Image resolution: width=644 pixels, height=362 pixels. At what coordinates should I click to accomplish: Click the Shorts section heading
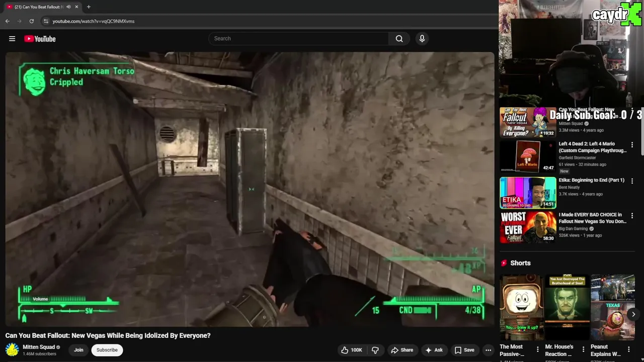click(520, 263)
